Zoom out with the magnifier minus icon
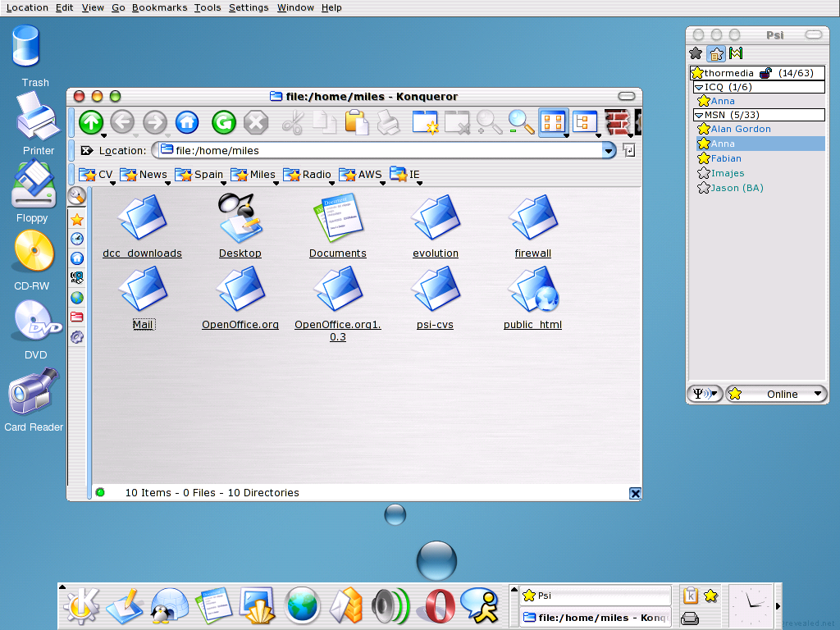Image resolution: width=840 pixels, height=630 pixels. pyautogui.click(x=521, y=123)
